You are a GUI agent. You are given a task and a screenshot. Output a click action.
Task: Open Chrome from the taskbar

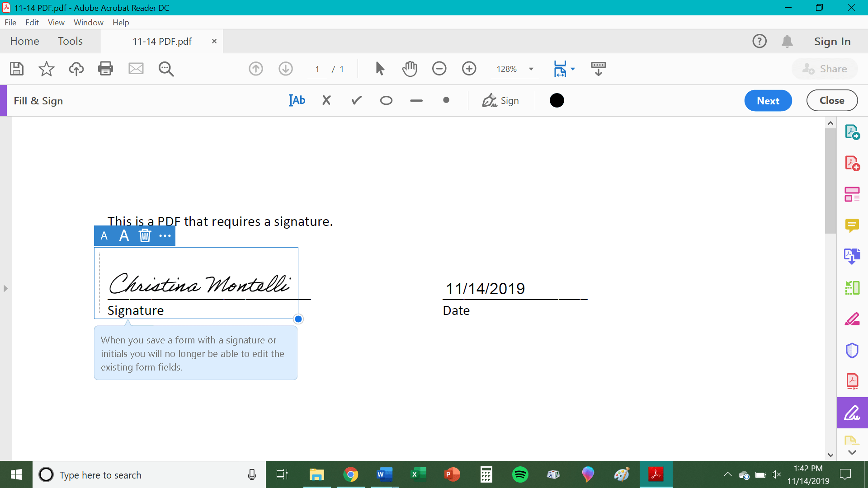click(350, 474)
